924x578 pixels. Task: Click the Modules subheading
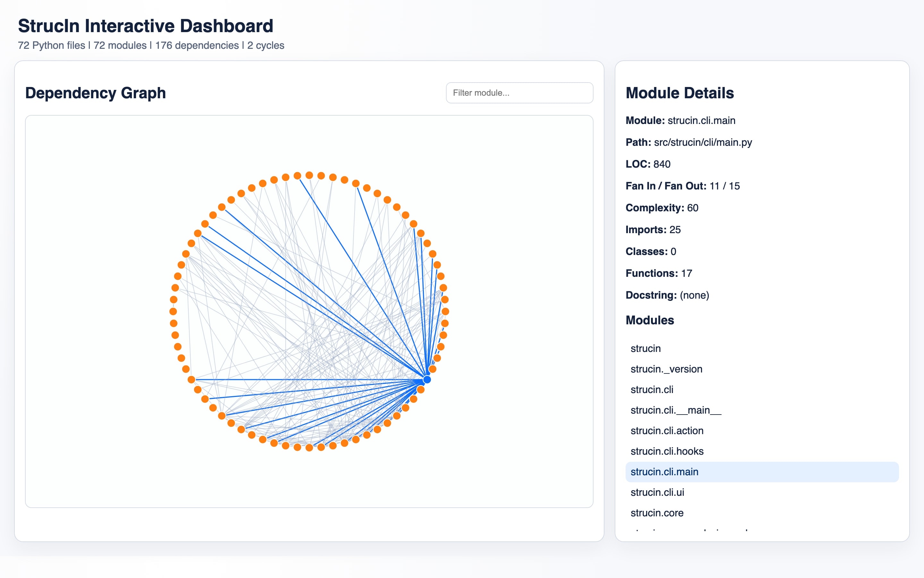[x=649, y=320]
